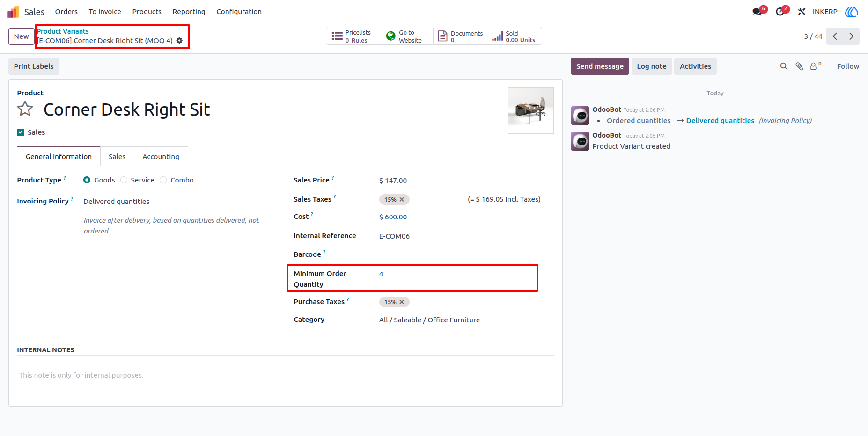Remove the 15% purchase tax tag

(402, 302)
